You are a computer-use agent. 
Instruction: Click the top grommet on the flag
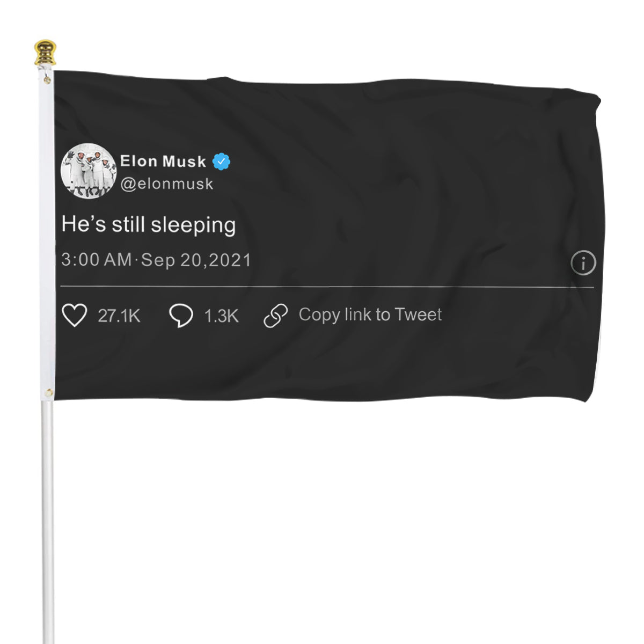coord(48,80)
